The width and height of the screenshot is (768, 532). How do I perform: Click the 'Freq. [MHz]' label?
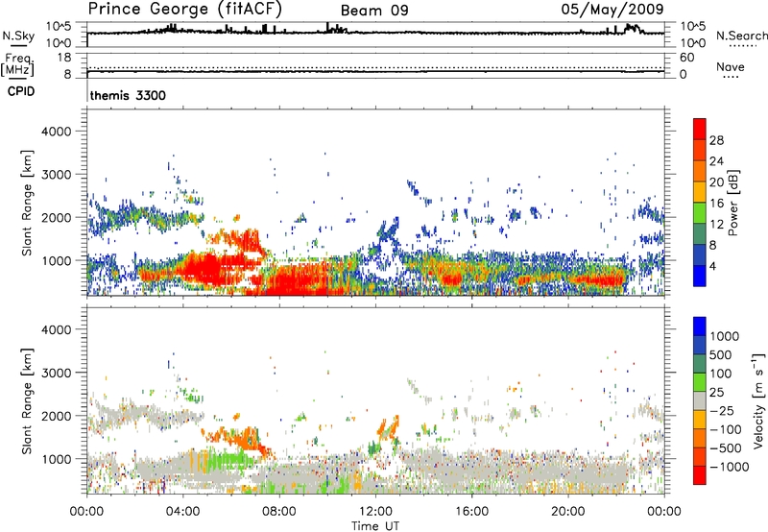click(17, 64)
